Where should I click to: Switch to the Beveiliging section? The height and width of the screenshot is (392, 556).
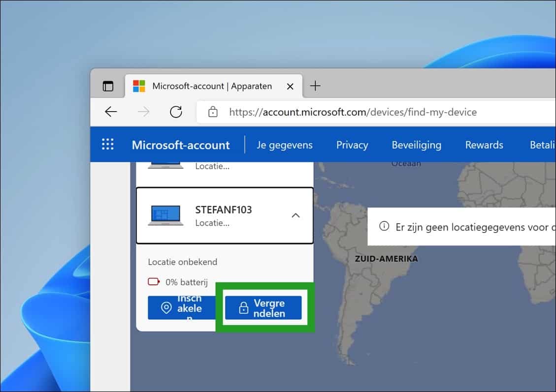coord(416,145)
